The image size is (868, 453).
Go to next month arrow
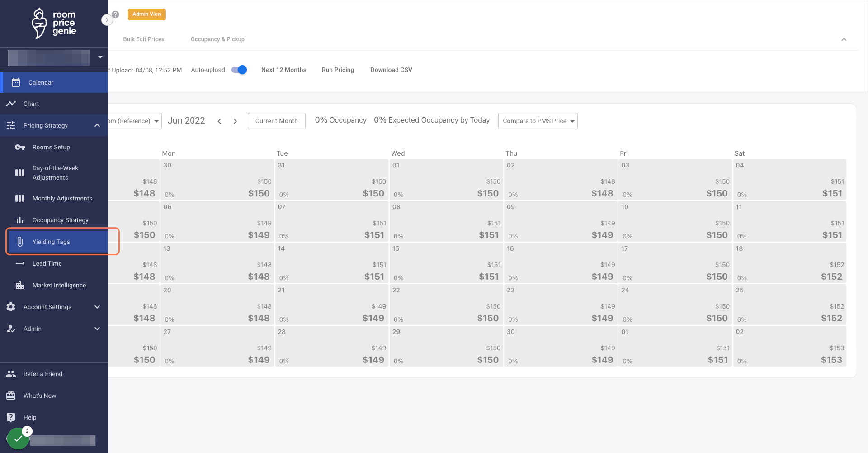[235, 121]
